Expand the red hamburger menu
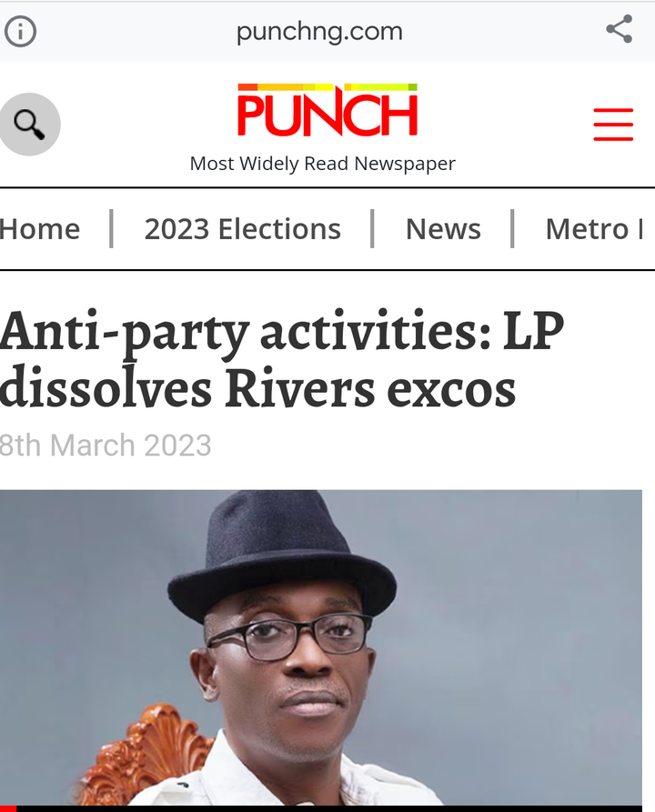The image size is (655, 812). click(613, 125)
